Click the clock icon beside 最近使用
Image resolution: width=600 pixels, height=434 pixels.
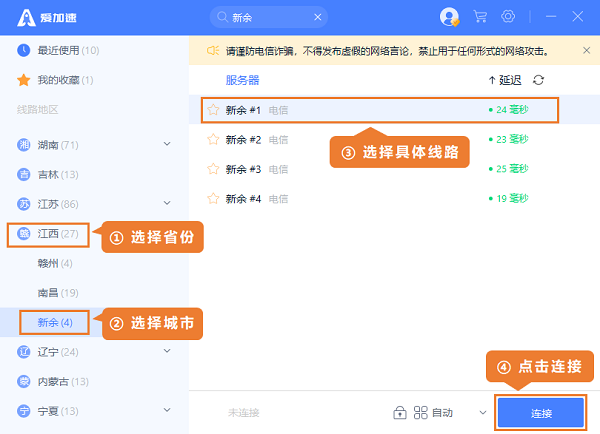coord(24,50)
